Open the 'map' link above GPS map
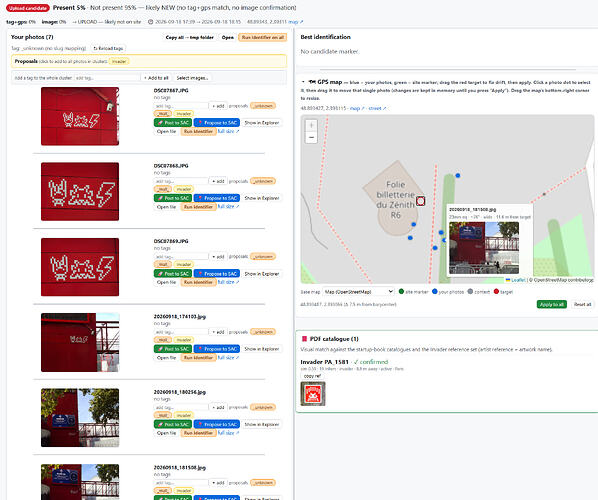Image resolution: width=598 pixels, height=500 pixels. point(357,108)
